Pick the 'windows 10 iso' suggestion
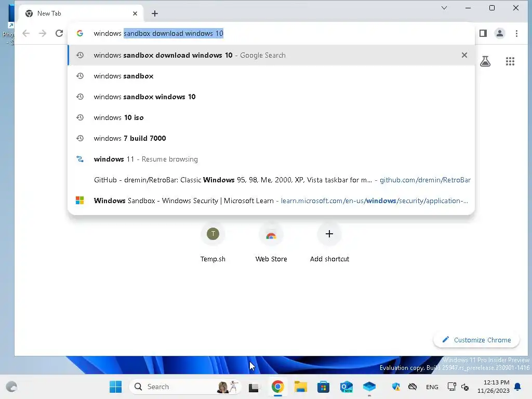532x399 pixels. [x=271, y=117]
